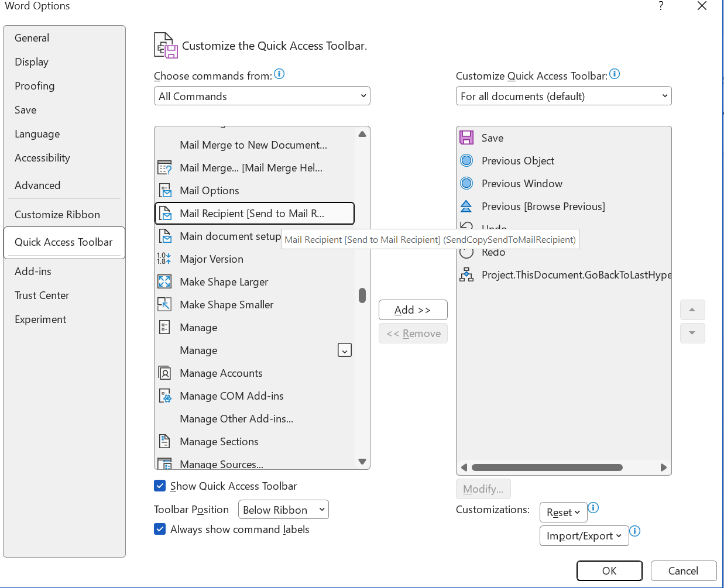Screen dimensions: 724x588
Task: Click the Manage Sections icon
Action: [x=164, y=442]
